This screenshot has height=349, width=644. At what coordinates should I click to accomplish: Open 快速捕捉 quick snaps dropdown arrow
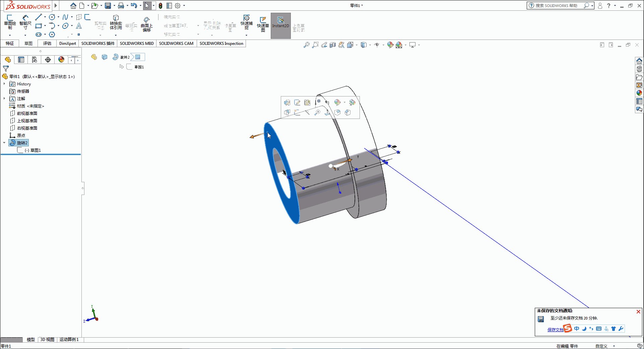click(246, 35)
